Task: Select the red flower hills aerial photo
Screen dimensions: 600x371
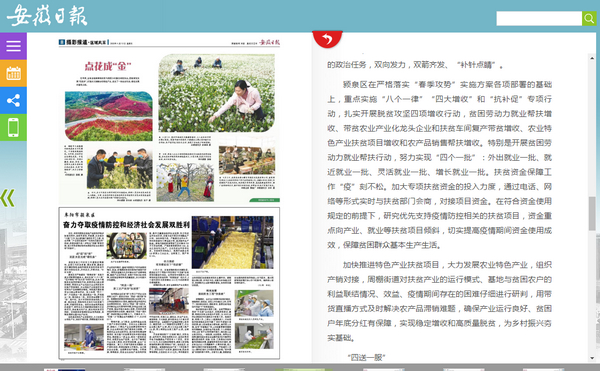Action: [x=109, y=116]
